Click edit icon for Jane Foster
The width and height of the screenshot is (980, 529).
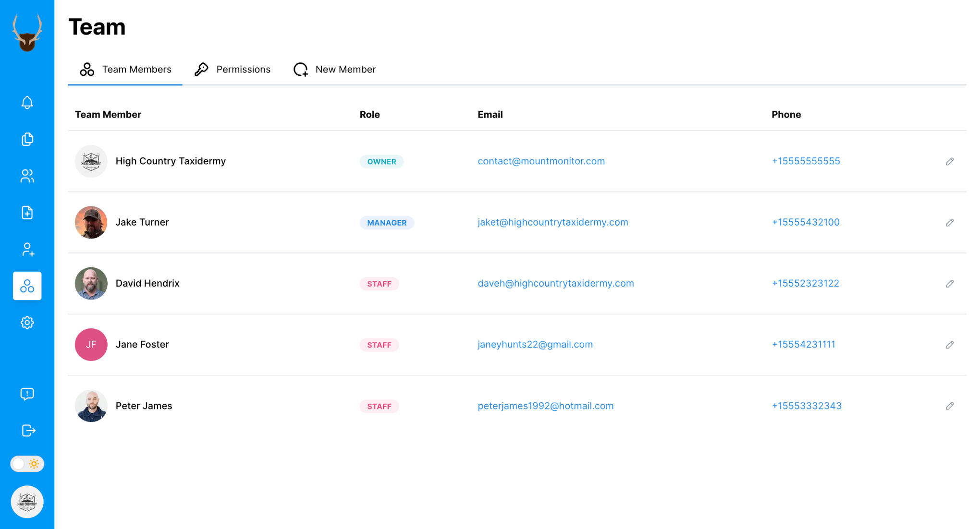[x=949, y=345]
